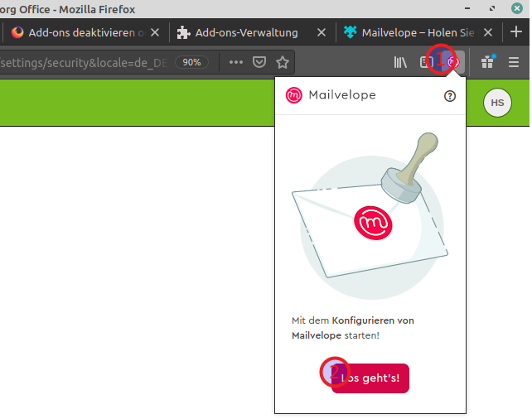Screen dimensions: 532x419
Task: Toggle the sidebar view icon
Action: [426, 62]
